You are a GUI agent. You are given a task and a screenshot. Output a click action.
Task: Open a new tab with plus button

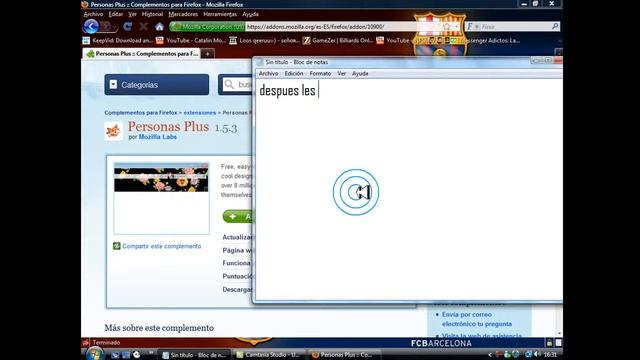pyautogui.click(x=208, y=54)
